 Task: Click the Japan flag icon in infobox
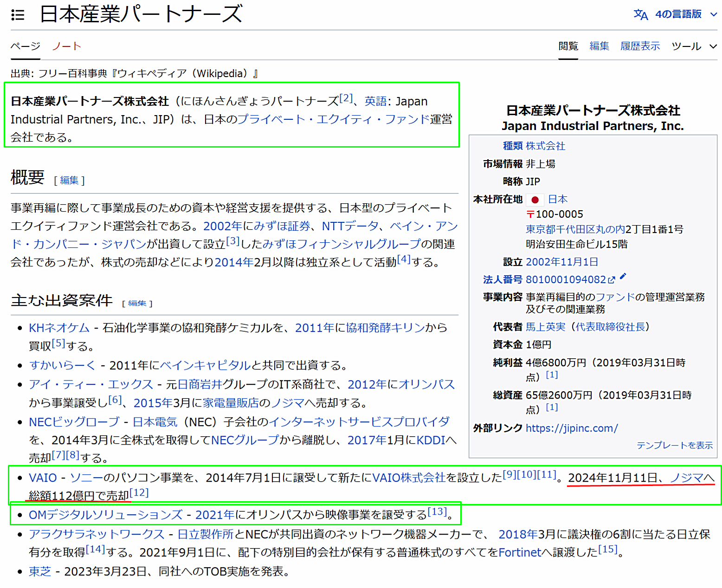(535, 200)
